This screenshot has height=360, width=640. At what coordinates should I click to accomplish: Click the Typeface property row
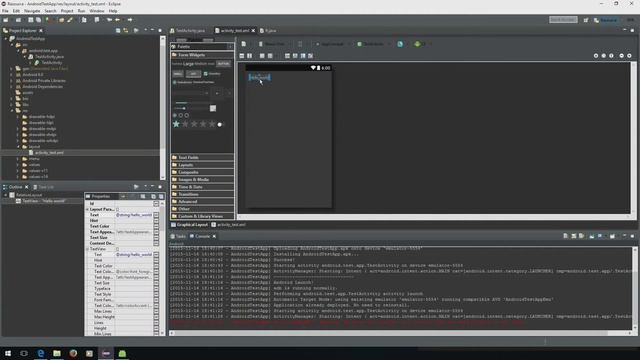[x=122, y=289]
